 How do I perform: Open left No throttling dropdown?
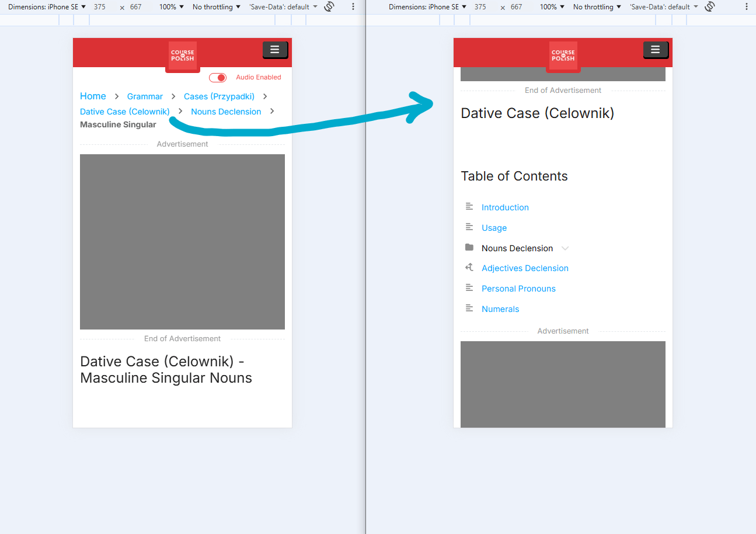(x=217, y=7)
